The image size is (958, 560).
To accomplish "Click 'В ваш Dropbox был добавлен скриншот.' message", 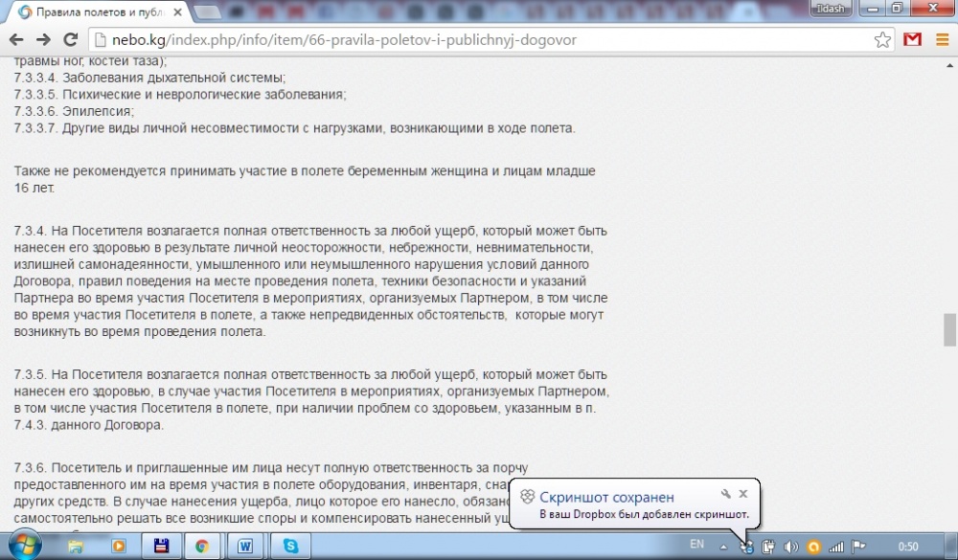I will [x=644, y=514].
